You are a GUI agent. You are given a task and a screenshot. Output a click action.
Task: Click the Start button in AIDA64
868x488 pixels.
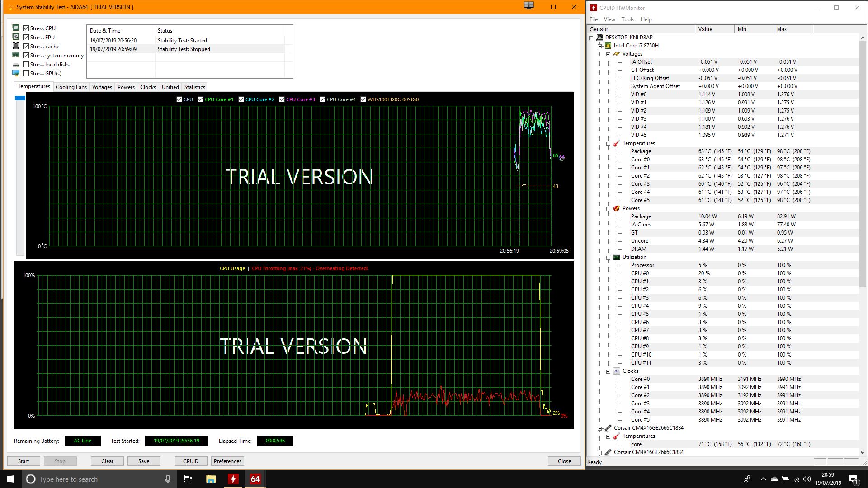pyautogui.click(x=24, y=461)
